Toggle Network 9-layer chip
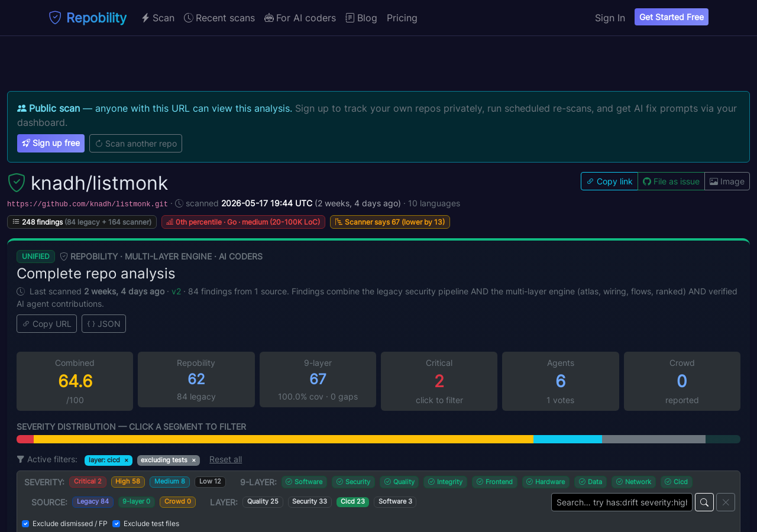The image size is (757, 532). (633, 482)
